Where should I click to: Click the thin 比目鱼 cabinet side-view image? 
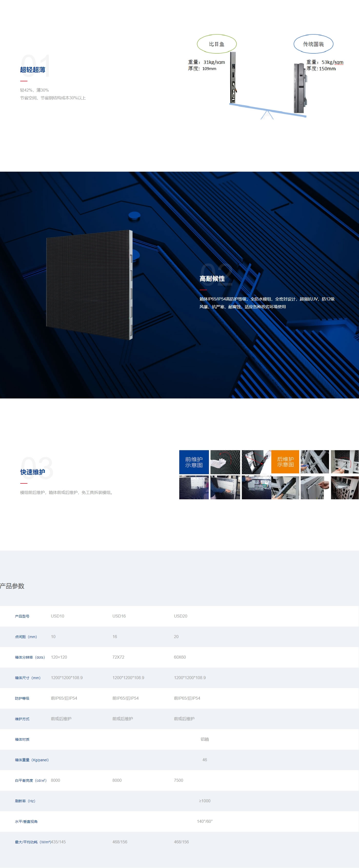[x=233, y=77]
